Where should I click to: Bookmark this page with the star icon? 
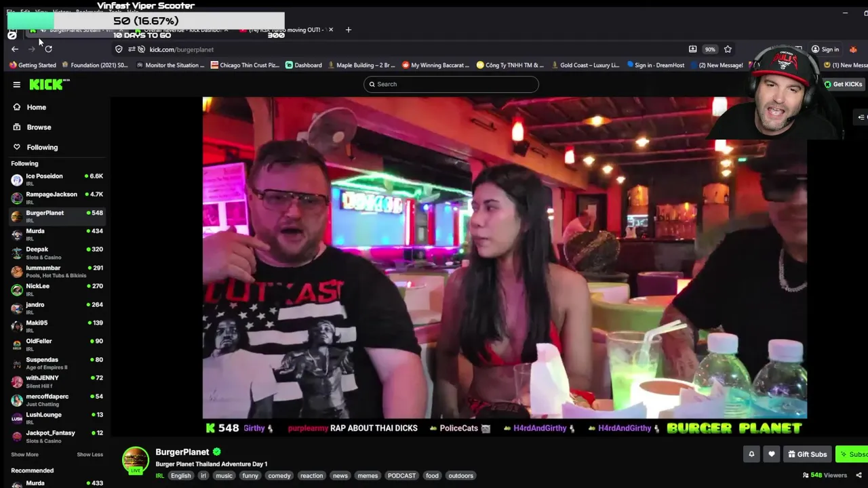728,49
